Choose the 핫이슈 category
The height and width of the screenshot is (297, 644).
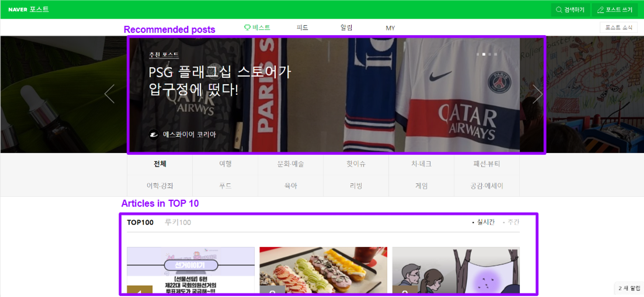coord(356,164)
